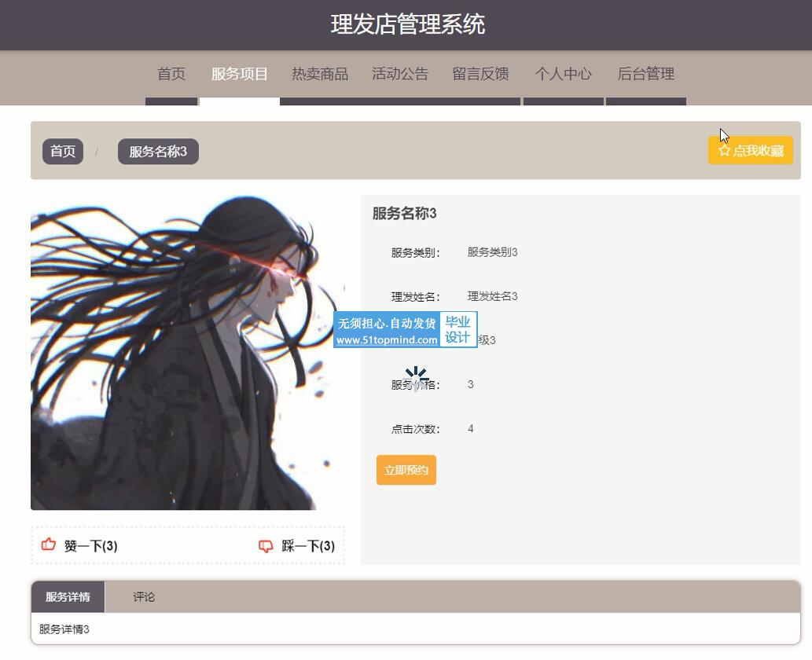Switch to the 服务详情 tab
This screenshot has height=660, width=812.
pos(68,597)
